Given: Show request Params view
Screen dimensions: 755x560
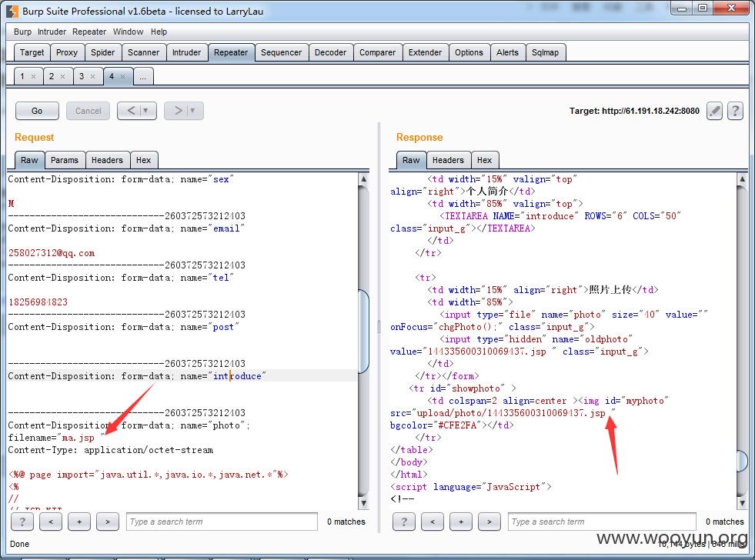Looking at the screenshot, I should click(x=65, y=160).
